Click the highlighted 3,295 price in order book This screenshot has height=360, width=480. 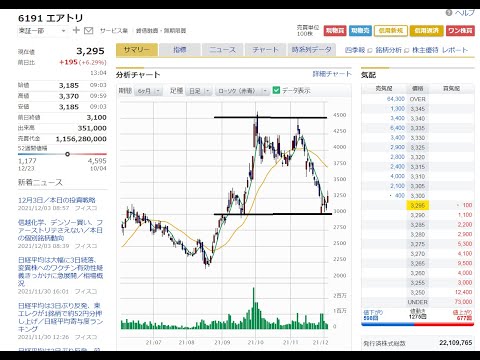click(417, 205)
